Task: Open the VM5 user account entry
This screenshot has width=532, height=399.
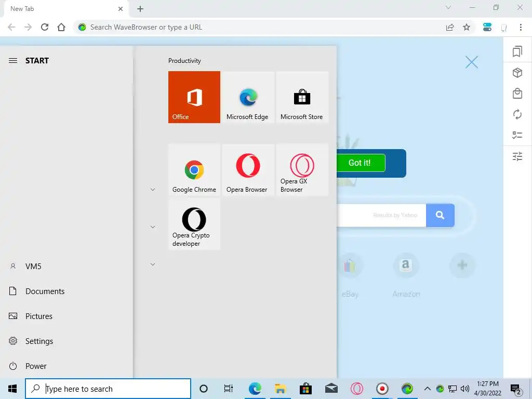Action: click(66, 267)
